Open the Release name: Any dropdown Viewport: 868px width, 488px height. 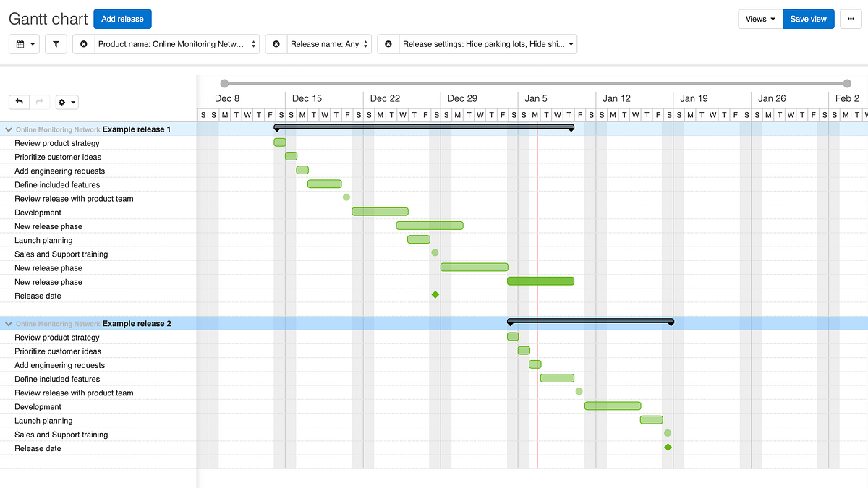[328, 44]
